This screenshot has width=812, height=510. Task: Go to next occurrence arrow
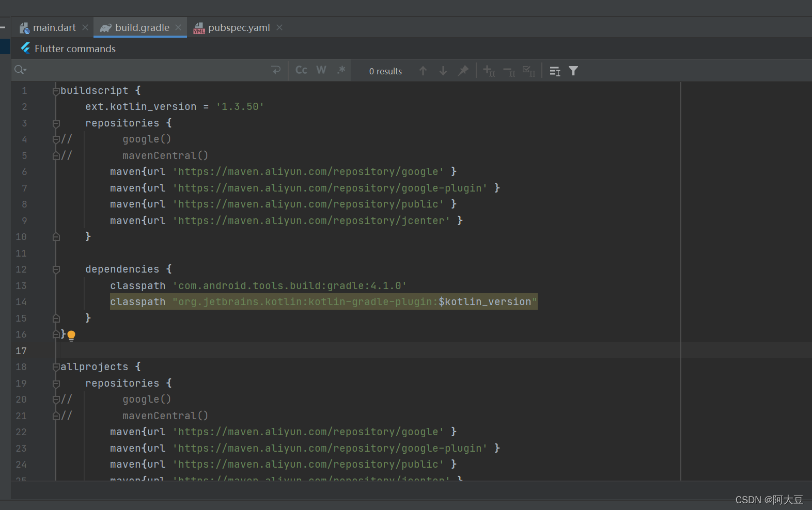click(443, 71)
